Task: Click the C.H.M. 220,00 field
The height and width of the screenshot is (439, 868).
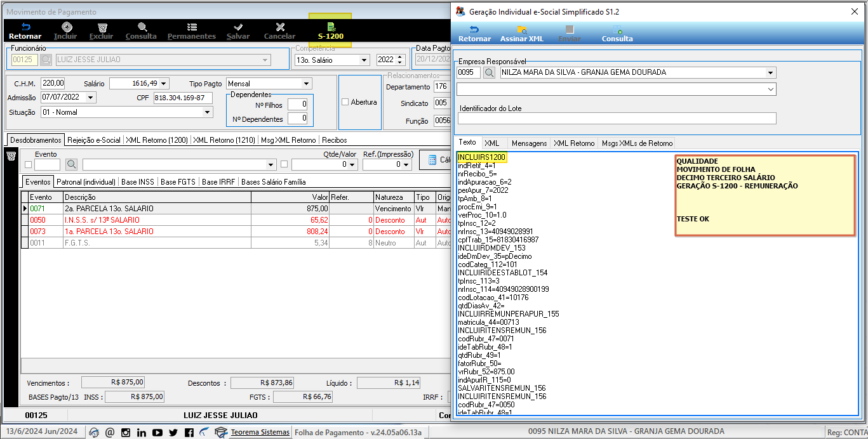Action: [53, 83]
